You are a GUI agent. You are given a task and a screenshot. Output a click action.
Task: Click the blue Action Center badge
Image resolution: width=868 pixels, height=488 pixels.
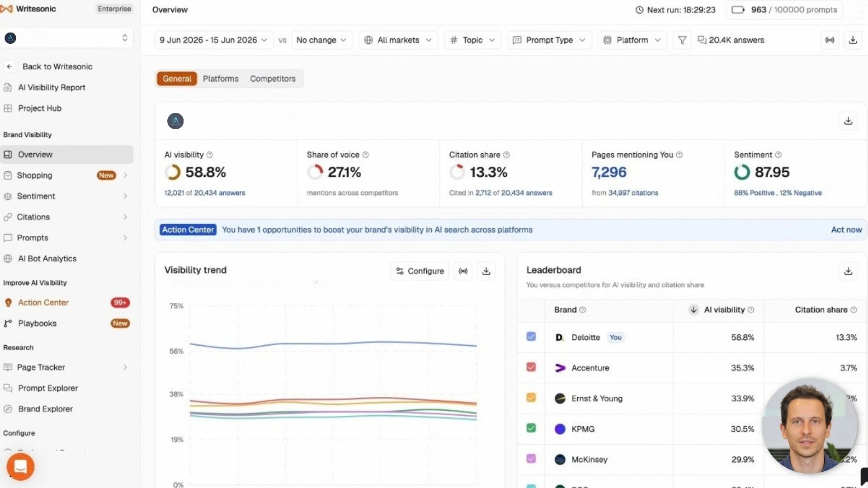click(188, 230)
